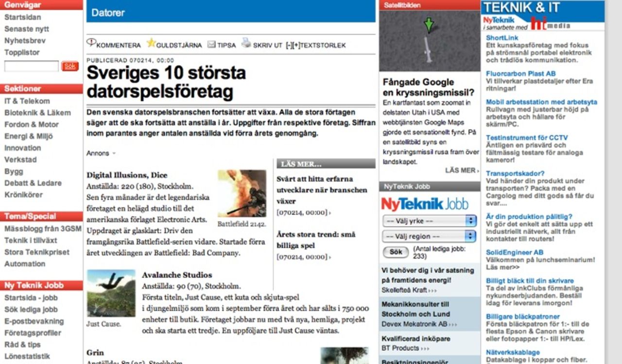The image size is (622, 364).
Task: Open 'Fångade Google en kryssningsmissil?' headline
Action: (x=429, y=87)
